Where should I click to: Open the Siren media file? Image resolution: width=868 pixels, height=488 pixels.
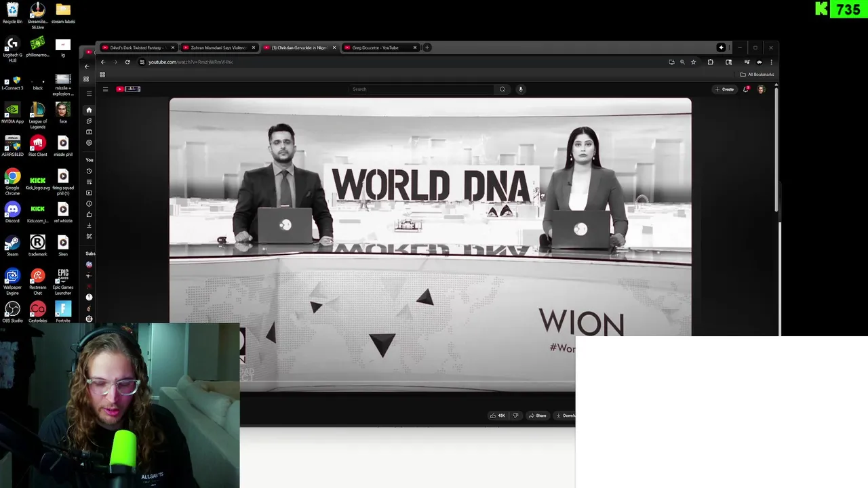point(63,245)
